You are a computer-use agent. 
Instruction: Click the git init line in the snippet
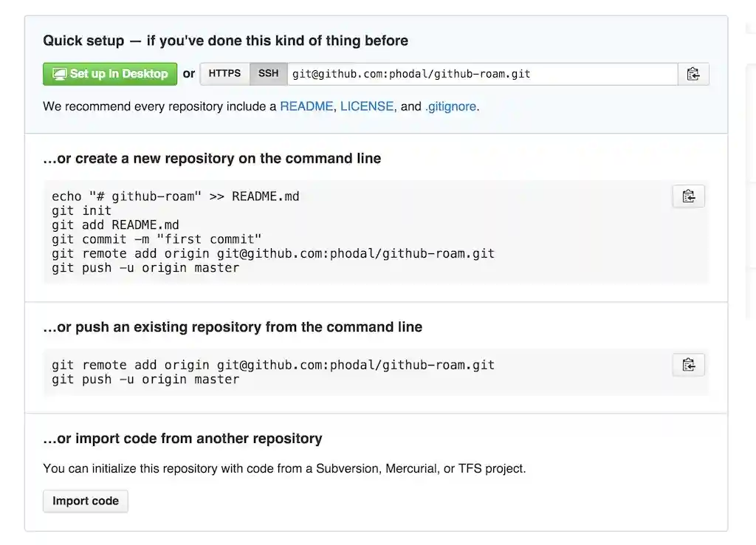click(81, 210)
